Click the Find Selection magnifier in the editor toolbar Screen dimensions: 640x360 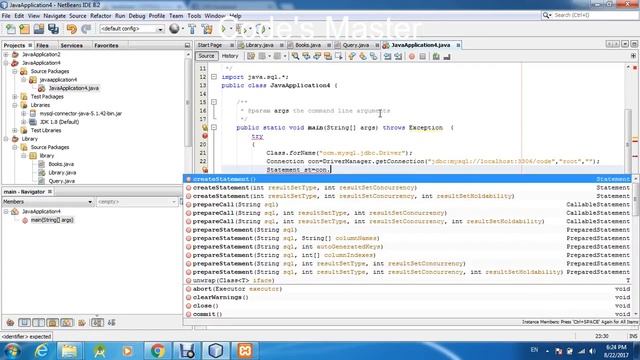point(295,56)
